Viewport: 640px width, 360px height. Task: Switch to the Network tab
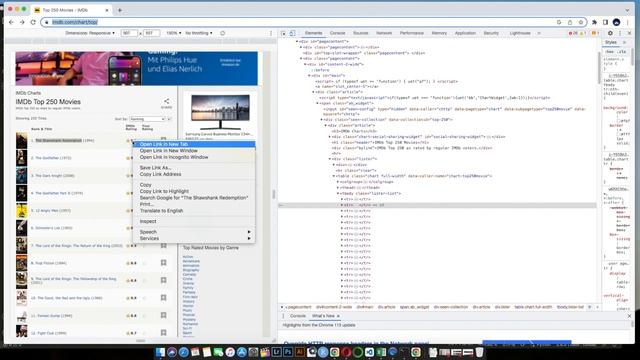coord(384,33)
